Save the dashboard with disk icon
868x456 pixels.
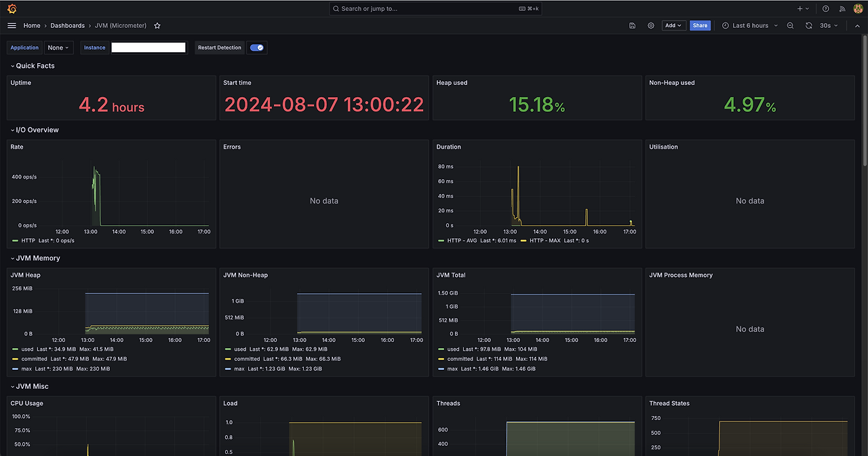tap(632, 25)
